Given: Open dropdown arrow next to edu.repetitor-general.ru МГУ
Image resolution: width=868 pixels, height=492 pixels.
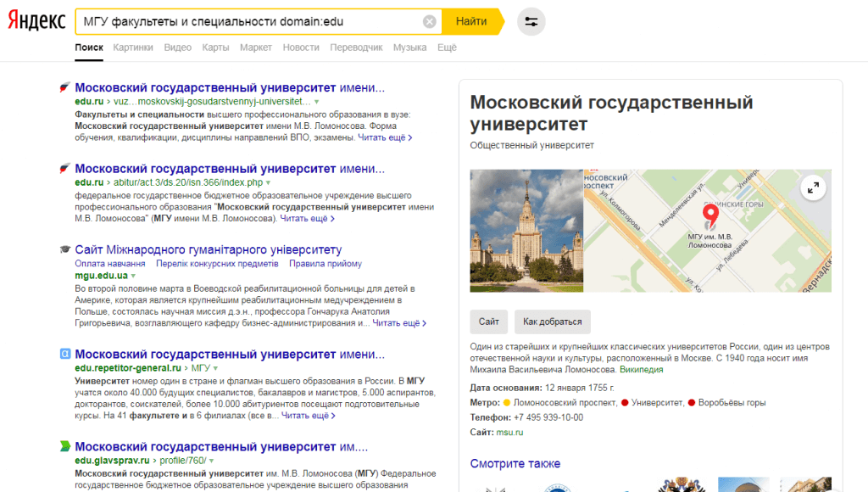Looking at the screenshot, I should pos(215,368).
